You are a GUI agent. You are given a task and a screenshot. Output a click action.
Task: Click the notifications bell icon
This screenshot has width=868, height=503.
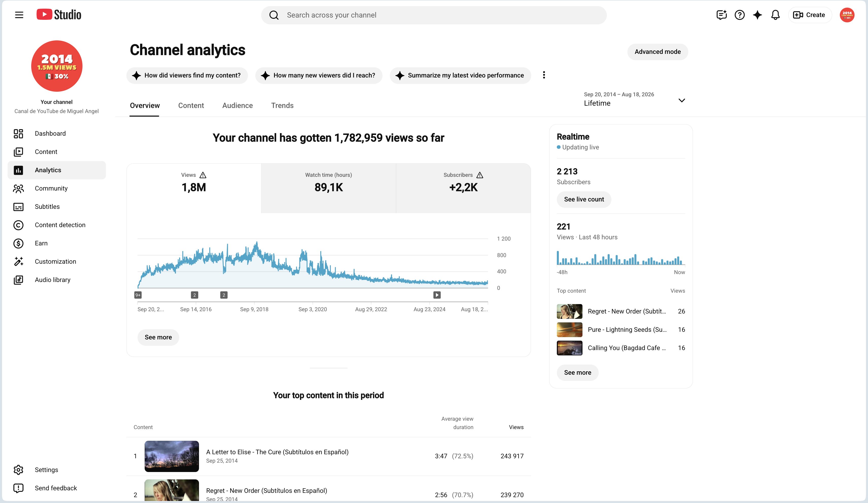click(775, 15)
